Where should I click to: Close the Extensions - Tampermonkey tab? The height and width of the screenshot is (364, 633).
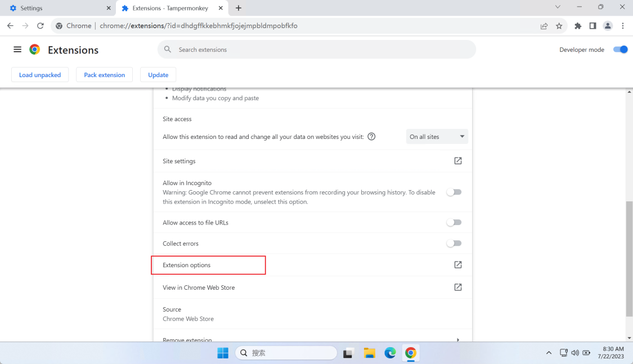click(221, 8)
